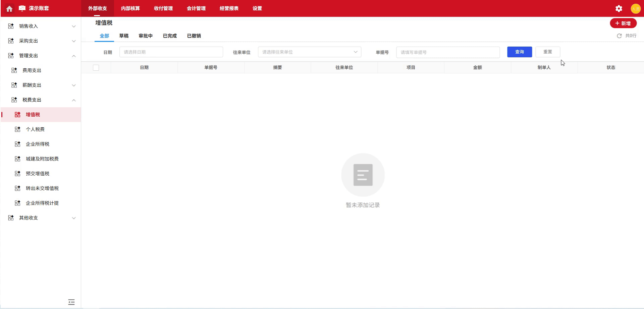The height and width of the screenshot is (309, 644).
Task: Refresh the list with the reload icon
Action: tap(619, 36)
